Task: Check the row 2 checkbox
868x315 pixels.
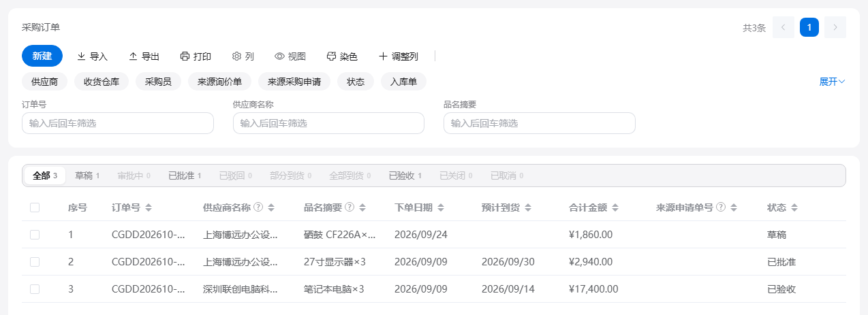Action: coord(35,262)
